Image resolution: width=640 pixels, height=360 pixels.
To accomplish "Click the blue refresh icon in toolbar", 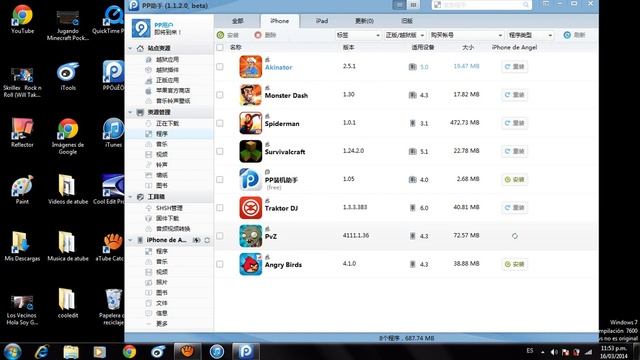I will [x=567, y=35].
